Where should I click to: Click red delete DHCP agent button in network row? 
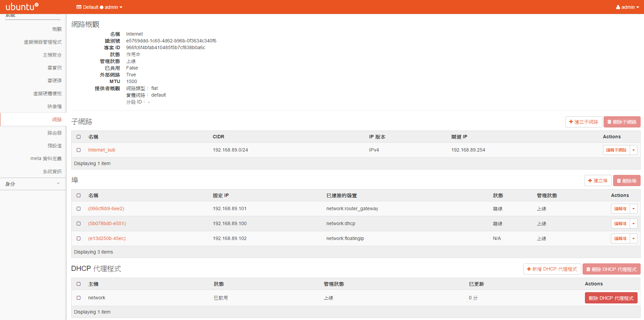[x=611, y=298]
